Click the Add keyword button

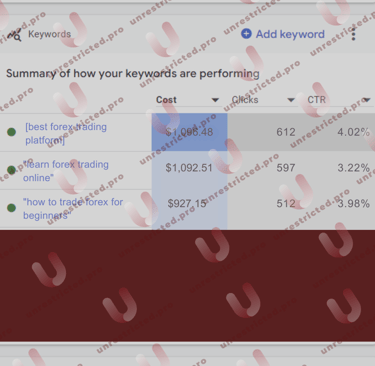(283, 34)
